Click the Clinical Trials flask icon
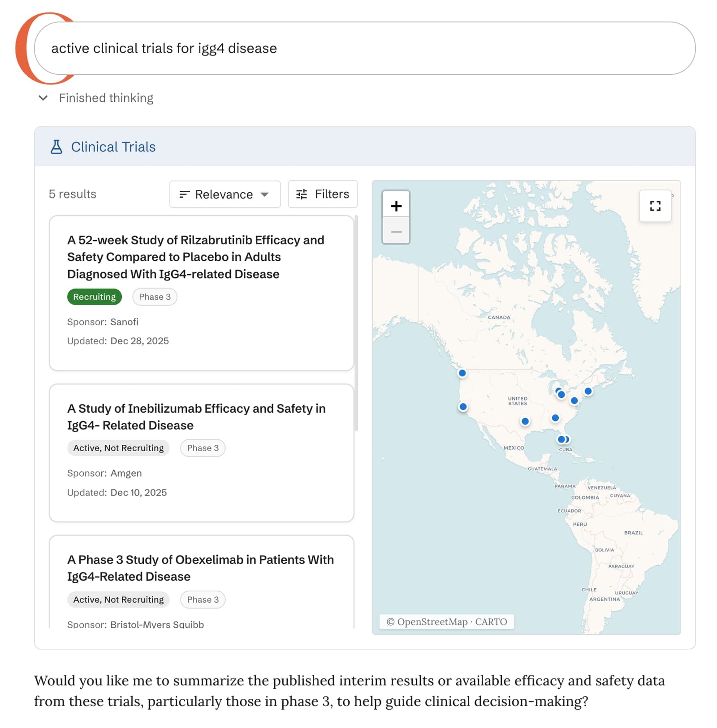 56,147
